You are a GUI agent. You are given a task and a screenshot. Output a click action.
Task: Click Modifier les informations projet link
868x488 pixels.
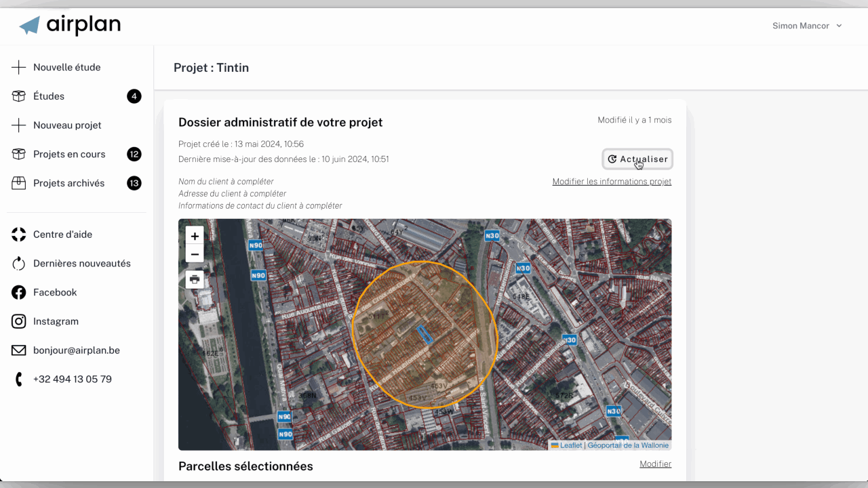612,182
